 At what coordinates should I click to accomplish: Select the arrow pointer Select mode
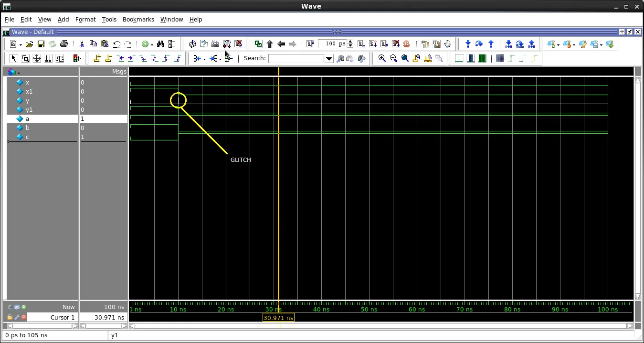[13, 58]
